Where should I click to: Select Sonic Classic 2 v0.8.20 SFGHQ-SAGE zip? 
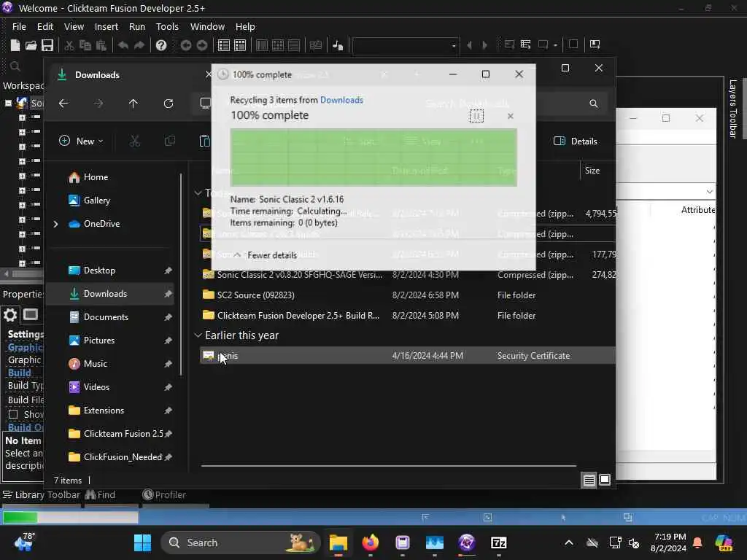pos(407,275)
